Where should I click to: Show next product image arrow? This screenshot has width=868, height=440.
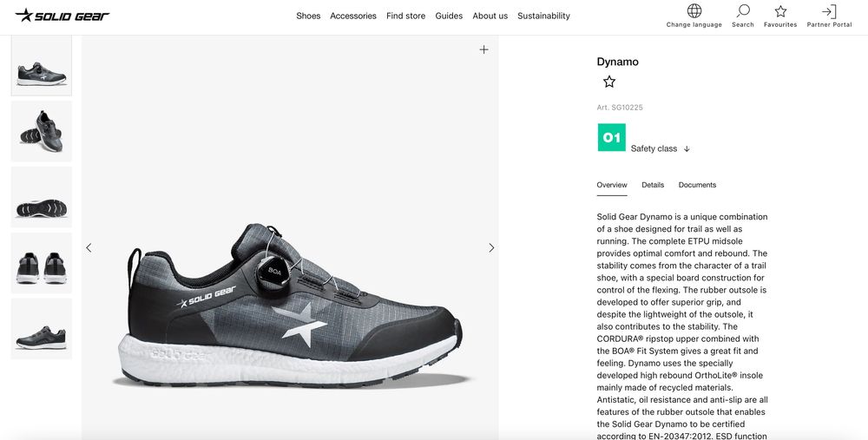[491, 247]
